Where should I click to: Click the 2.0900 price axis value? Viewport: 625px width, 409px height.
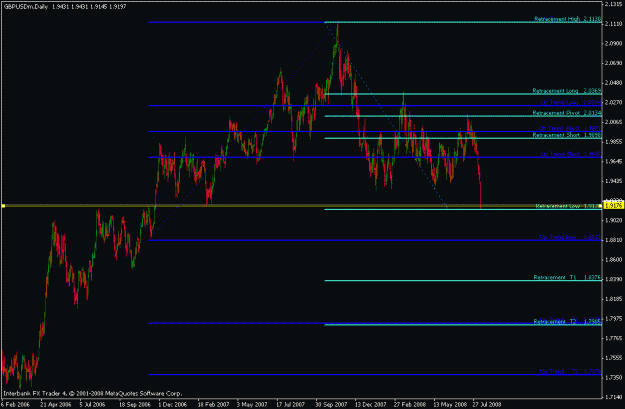tap(613, 43)
